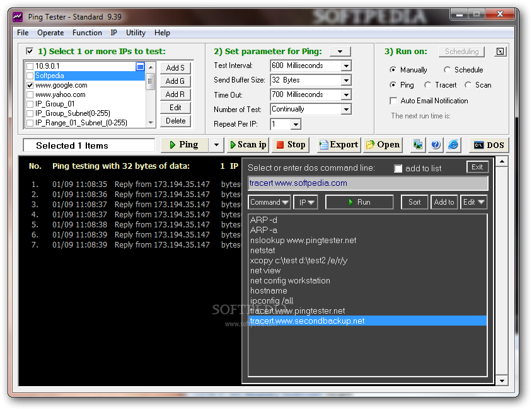532x410 pixels.
Task: Select 'netstat' command in list
Action: tap(367, 251)
